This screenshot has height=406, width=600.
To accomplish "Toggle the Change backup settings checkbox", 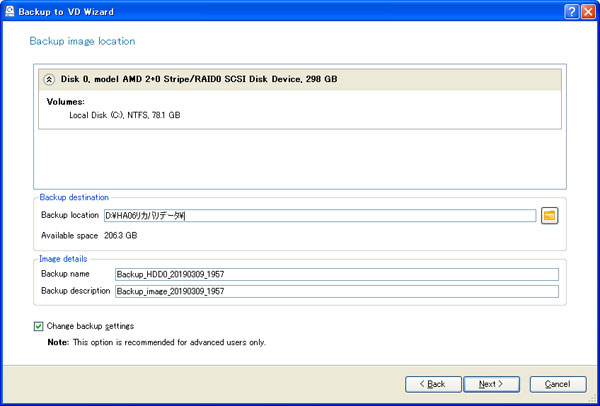I will 39,326.
